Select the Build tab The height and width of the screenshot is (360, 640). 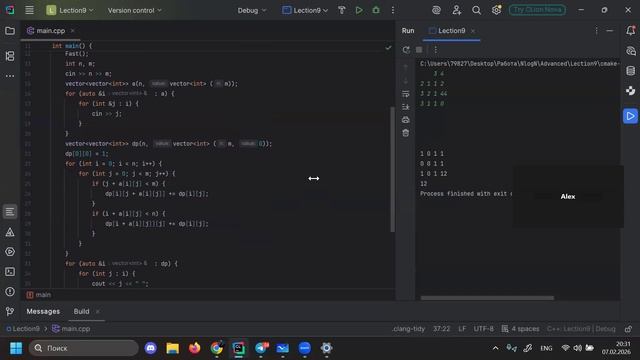coord(81,311)
